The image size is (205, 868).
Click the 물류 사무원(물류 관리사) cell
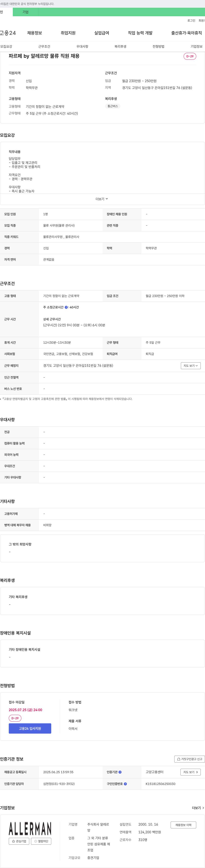click(x=59, y=225)
